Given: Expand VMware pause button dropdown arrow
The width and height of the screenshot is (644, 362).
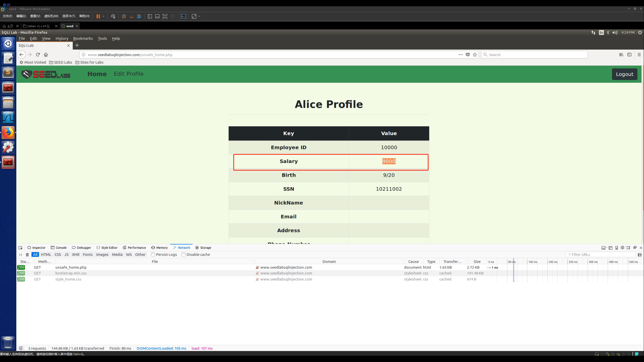Looking at the screenshot, I should click(103, 16).
